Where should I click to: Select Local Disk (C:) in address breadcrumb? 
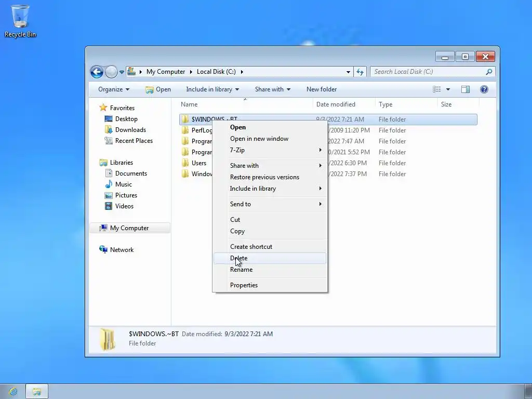click(216, 72)
